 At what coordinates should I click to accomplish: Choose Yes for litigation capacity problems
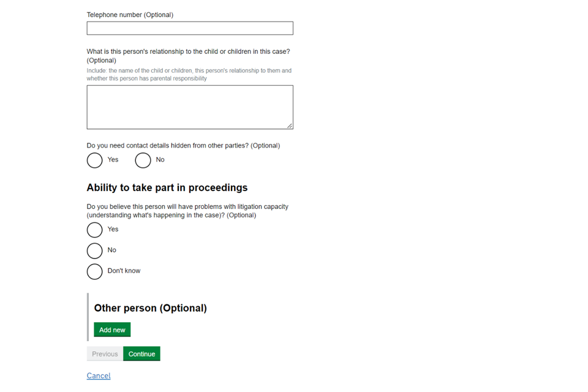click(x=95, y=230)
